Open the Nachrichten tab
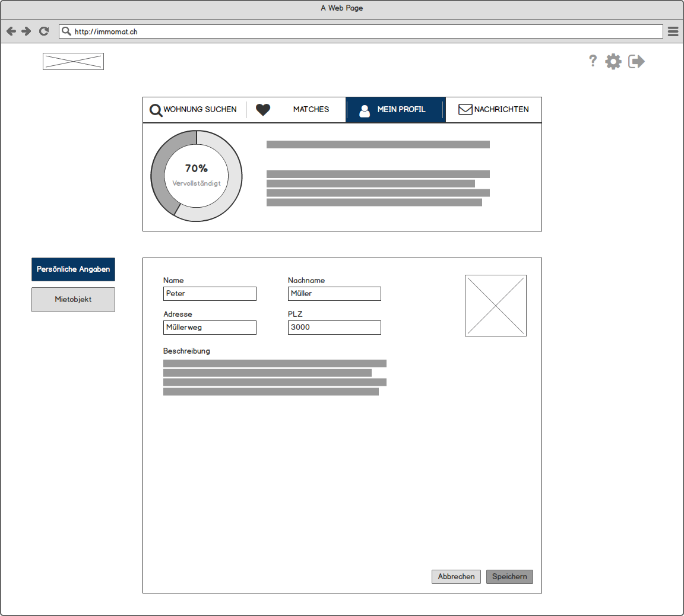Image resolution: width=684 pixels, height=616 pixels. [x=493, y=110]
